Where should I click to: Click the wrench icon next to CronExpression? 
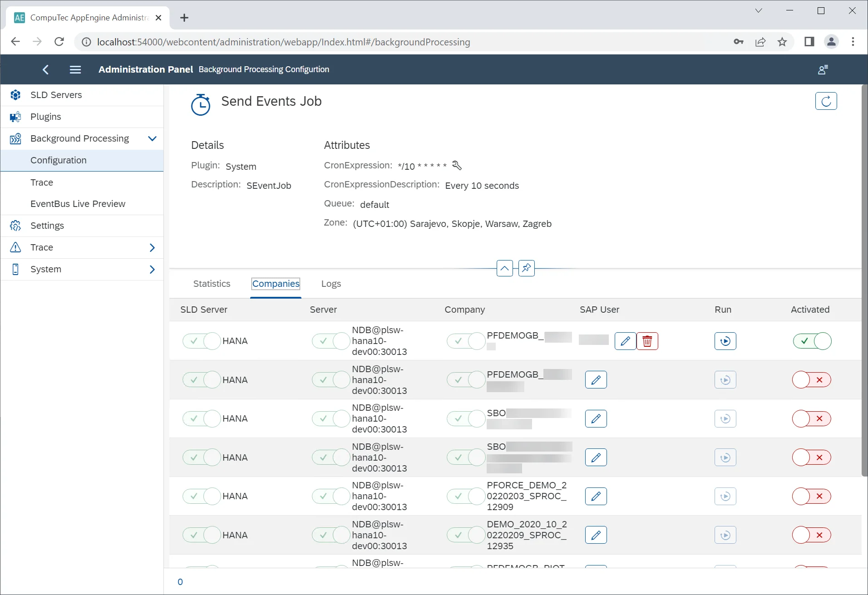point(457,166)
